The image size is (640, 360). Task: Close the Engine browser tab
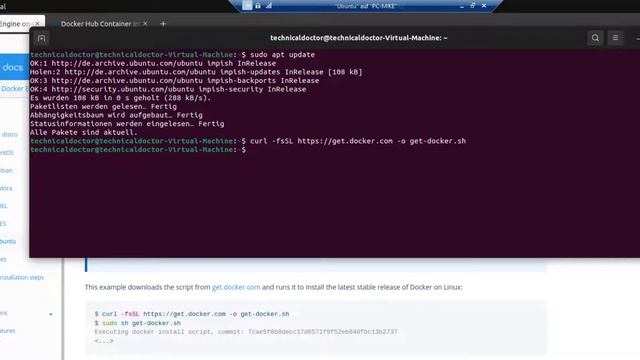(37, 24)
